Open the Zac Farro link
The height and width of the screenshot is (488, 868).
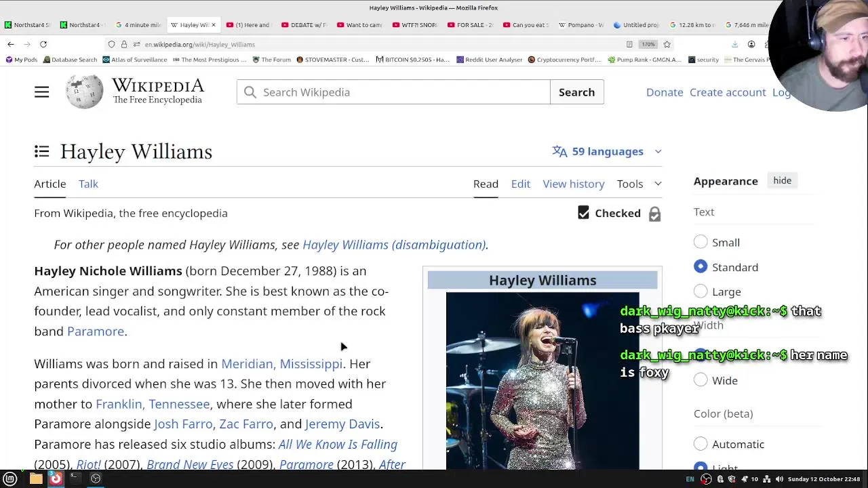[x=246, y=424]
